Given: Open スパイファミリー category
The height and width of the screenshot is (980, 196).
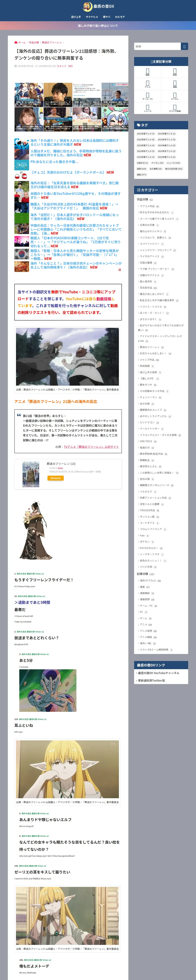Looking at the screenshot, I should pyautogui.click(x=150, y=244).
